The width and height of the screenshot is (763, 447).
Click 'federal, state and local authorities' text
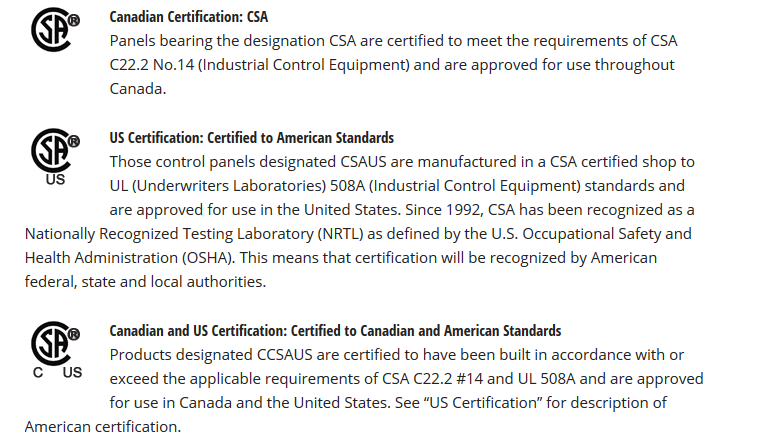pos(143,282)
